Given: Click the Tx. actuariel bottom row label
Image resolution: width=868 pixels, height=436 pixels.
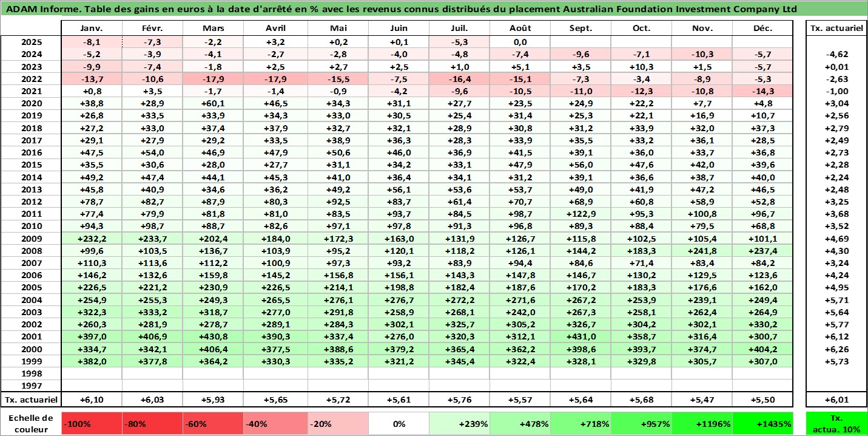Looking at the screenshot, I should click(x=31, y=400).
